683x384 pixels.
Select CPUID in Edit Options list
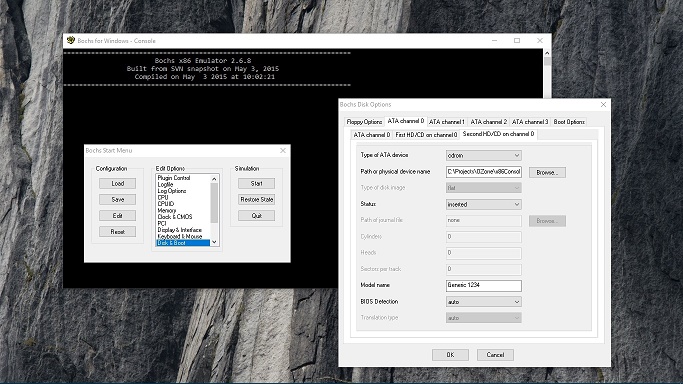(x=183, y=204)
